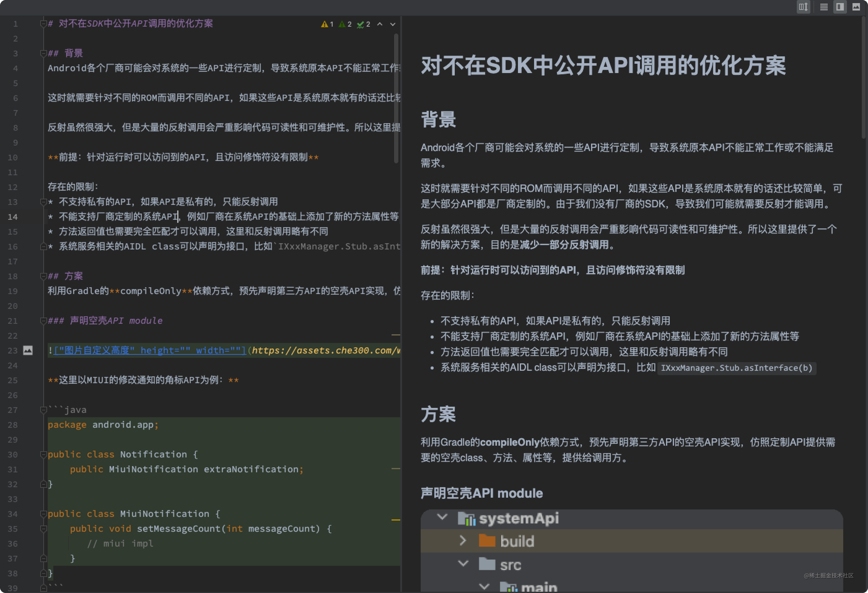Click the 图片自定义高度 markdown link
The width and height of the screenshot is (868, 593).
(149, 350)
